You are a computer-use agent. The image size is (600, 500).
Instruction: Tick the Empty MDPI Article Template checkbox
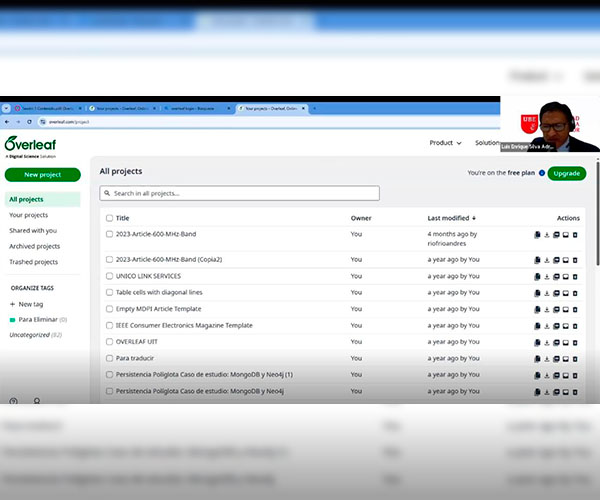pos(109,309)
